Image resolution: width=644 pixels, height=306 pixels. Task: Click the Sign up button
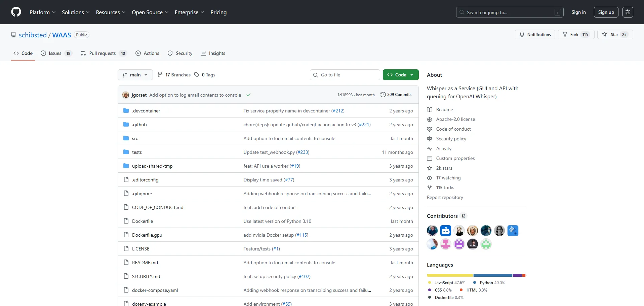[606, 12]
